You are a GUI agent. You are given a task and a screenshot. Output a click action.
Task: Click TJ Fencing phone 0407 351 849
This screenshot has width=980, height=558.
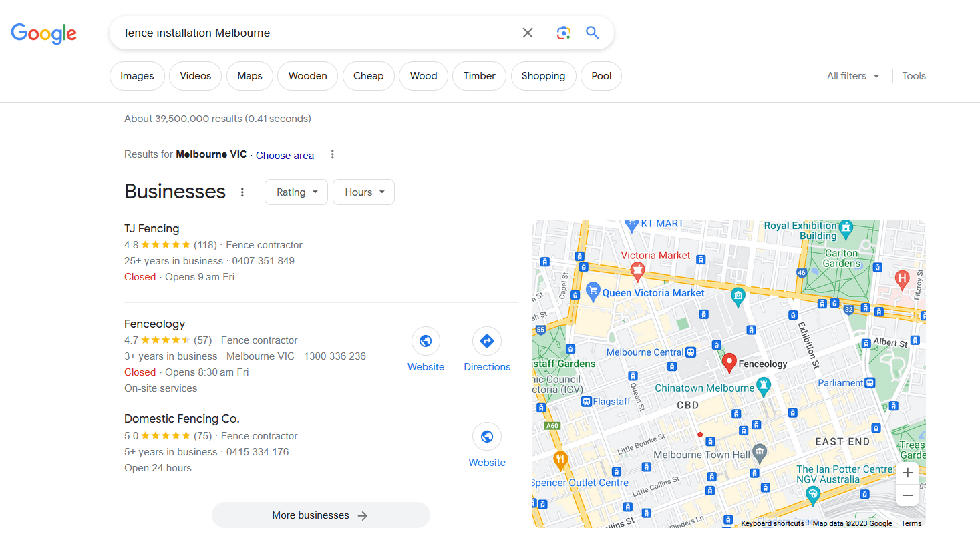point(263,261)
